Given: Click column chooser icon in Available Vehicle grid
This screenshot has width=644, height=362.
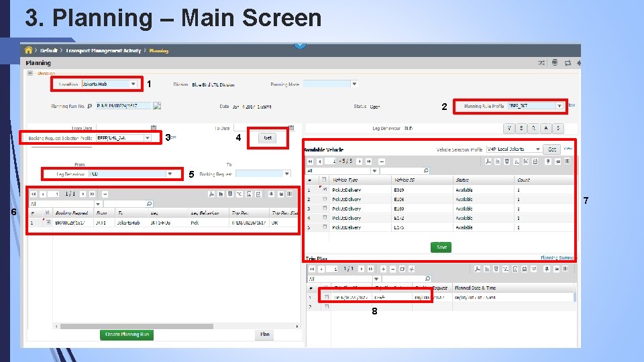Looking at the screenshot, I should click(x=568, y=162).
